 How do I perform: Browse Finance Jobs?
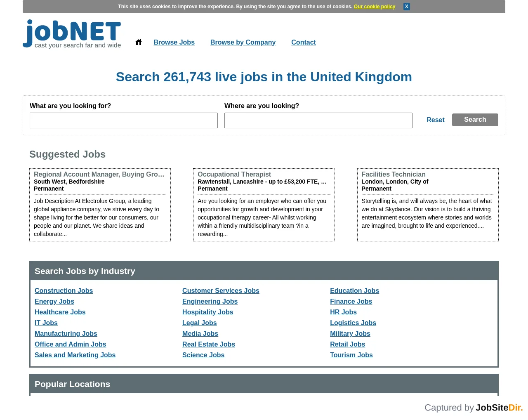[x=351, y=301]
